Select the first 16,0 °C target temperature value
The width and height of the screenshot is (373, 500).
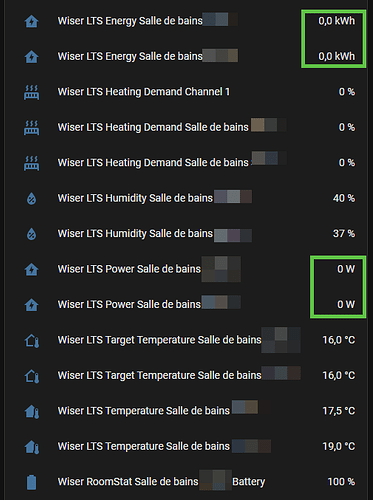click(x=339, y=340)
